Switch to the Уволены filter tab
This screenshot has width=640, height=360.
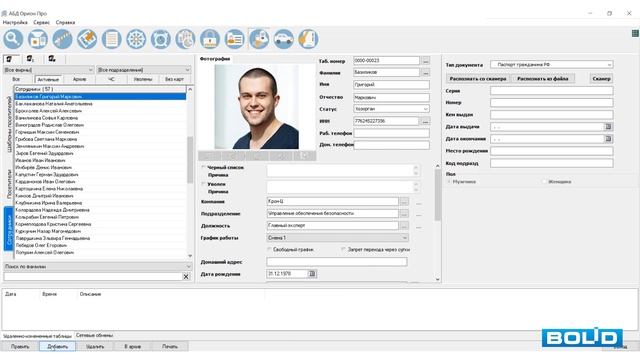(143, 79)
